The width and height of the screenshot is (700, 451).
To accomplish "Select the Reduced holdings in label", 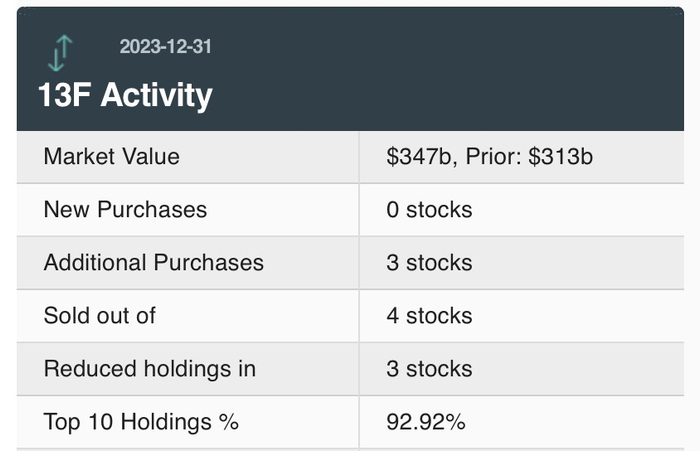I will click(150, 369).
